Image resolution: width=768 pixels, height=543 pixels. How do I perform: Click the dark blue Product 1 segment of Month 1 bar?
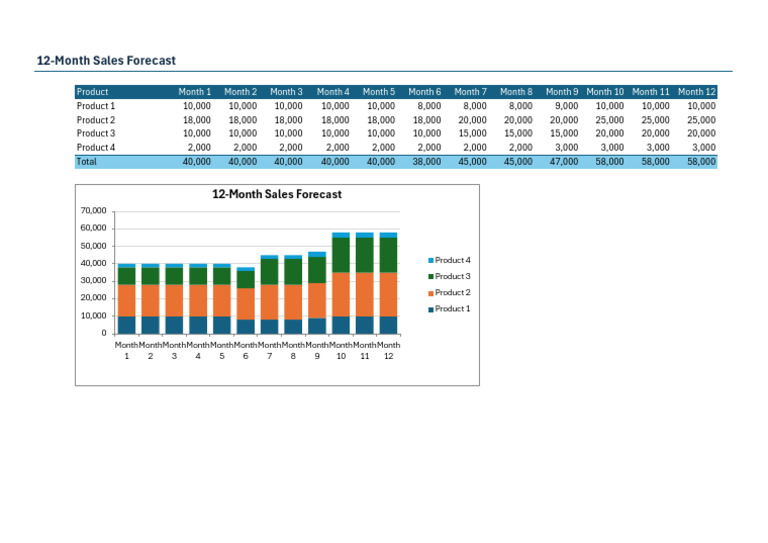point(126,325)
